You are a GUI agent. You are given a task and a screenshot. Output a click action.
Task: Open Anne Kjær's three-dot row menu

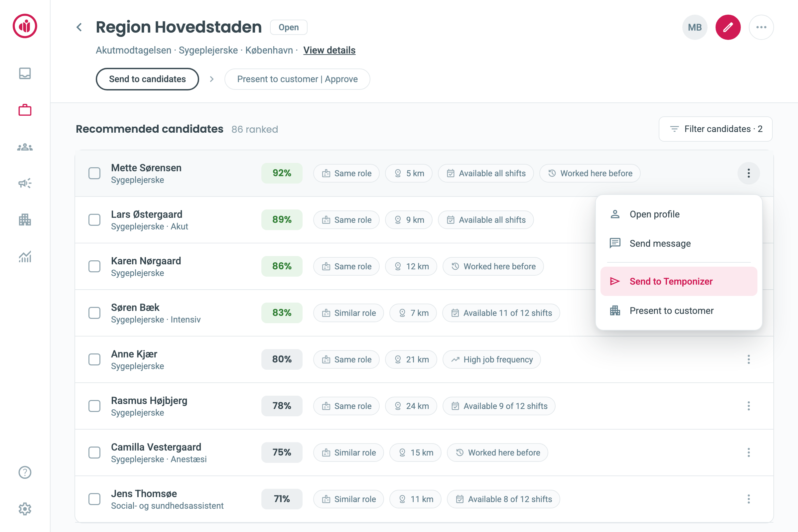[x=748, y=359]
